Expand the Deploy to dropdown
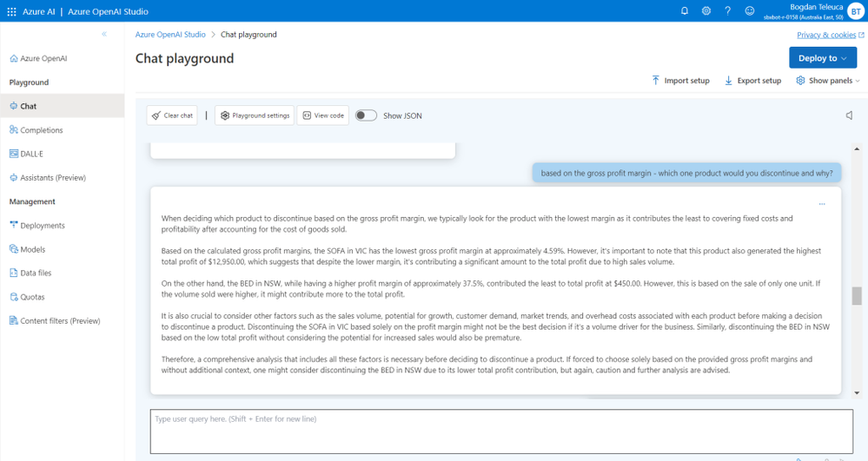This screenshot has width=868, height=461. (823, 58)
